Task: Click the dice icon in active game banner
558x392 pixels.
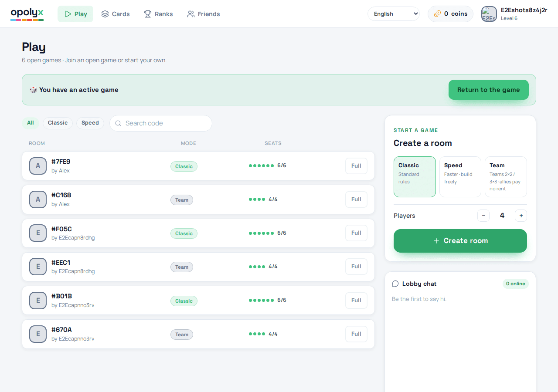Action: (x=33, y=90)
